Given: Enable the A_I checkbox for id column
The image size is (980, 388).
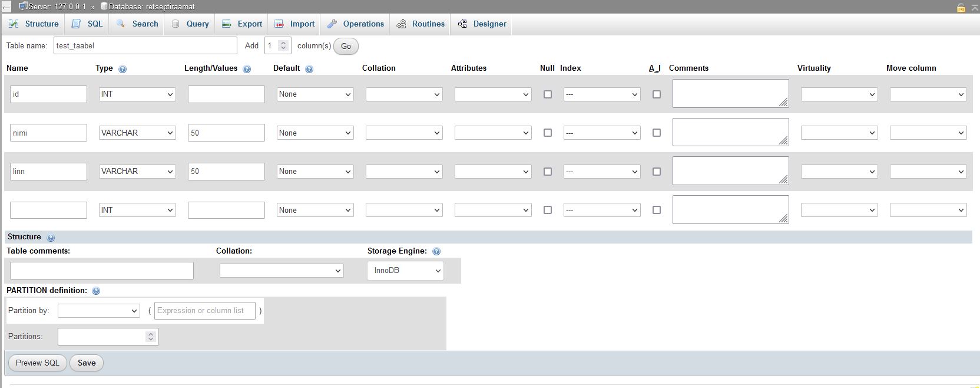Looking at the screenshot, I should (657, 94).
